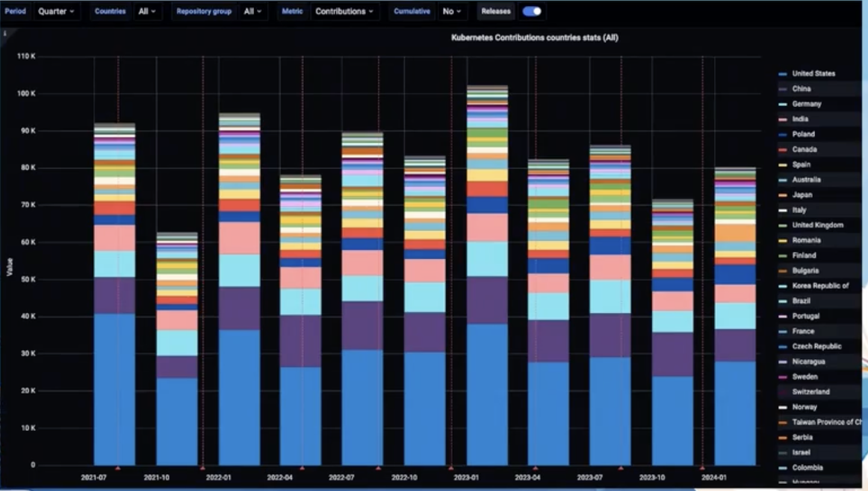
Task: Select Colombia in the legend
Action: click(807, 468)
